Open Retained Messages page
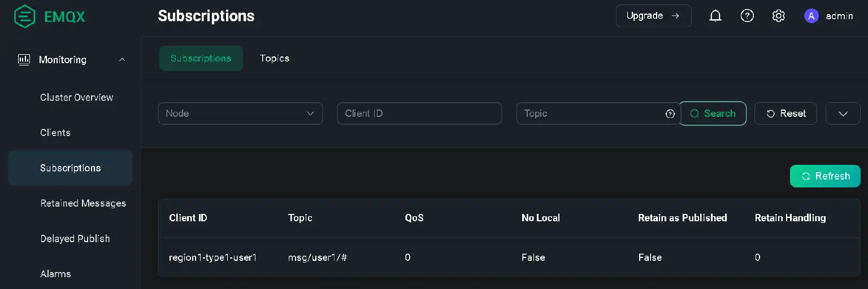Viewport: 868px width, 289px height. (83, 203)
